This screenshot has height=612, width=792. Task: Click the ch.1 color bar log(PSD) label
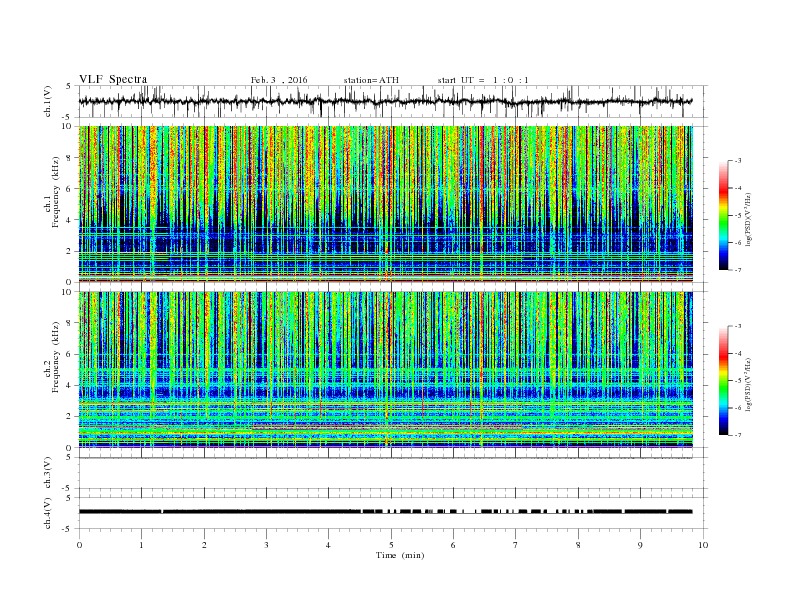749,220
